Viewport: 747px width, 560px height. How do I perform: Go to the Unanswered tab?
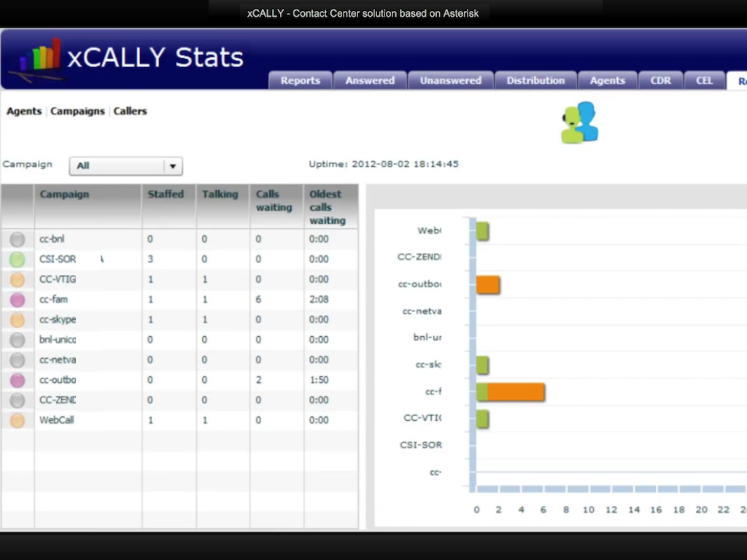[x=450, y=81]
